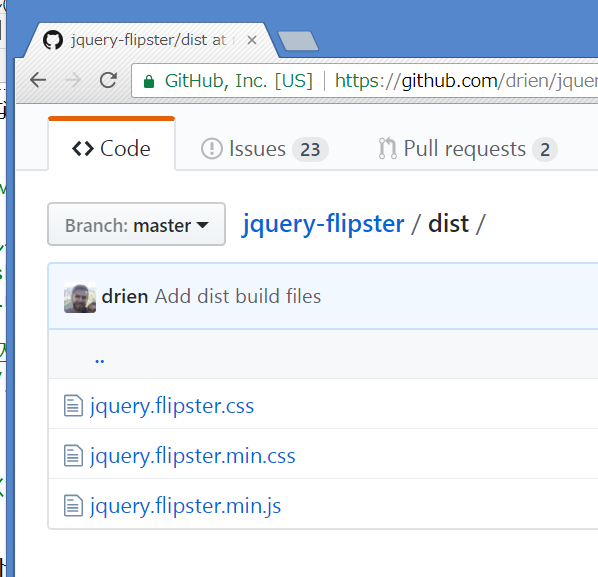598x577 pixels.
Task: Select the jquery-flipster/dist browser tab
Action: [151, 40]
